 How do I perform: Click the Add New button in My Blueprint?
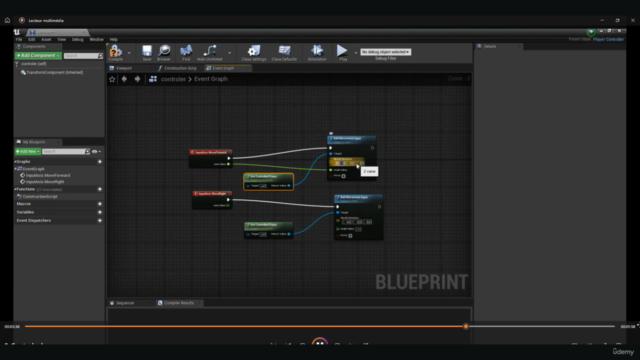coord(28,151)
